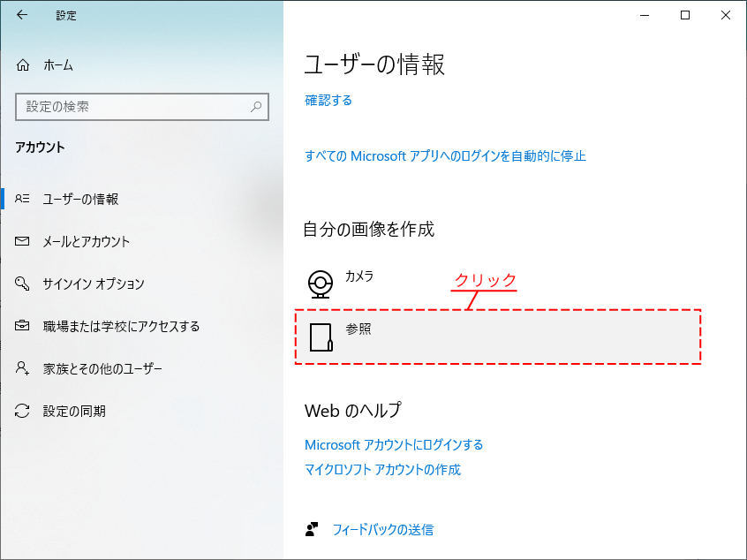Click the sign-in options key icon
Image resolution: width=747 pixels, height=560 pixels.
coord(24,284)
